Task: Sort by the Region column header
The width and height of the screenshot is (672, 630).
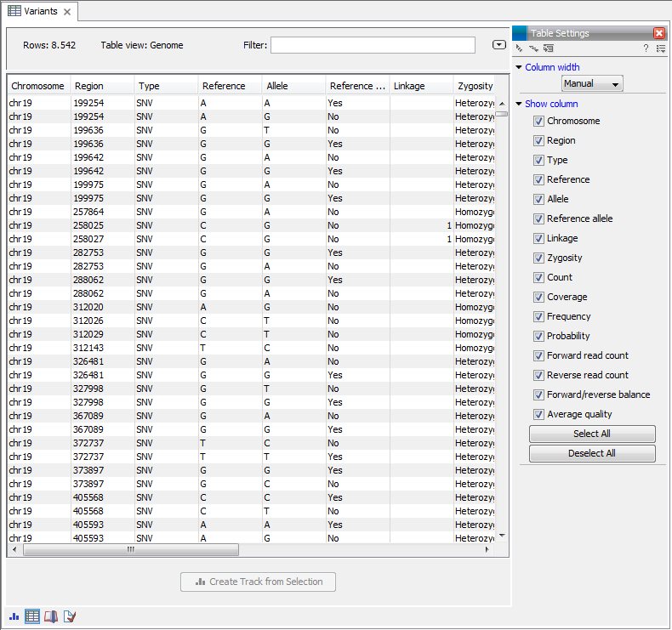Action: click(x=102, y=86)
